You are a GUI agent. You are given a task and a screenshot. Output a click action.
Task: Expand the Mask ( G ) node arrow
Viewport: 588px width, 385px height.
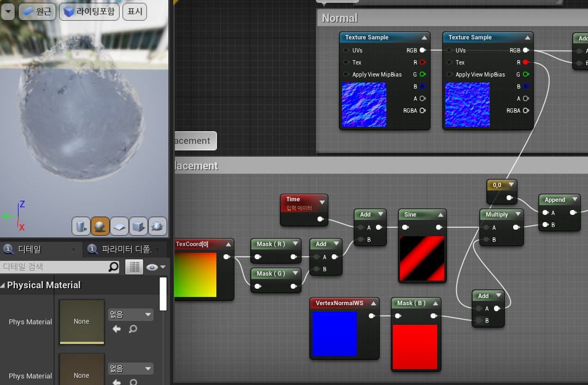(x=296, y=273)
